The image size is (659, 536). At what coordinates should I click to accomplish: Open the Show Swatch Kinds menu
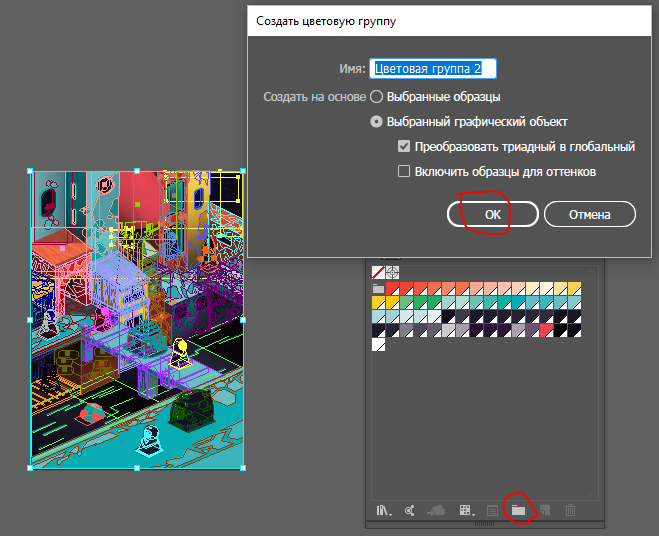(465, 510)
